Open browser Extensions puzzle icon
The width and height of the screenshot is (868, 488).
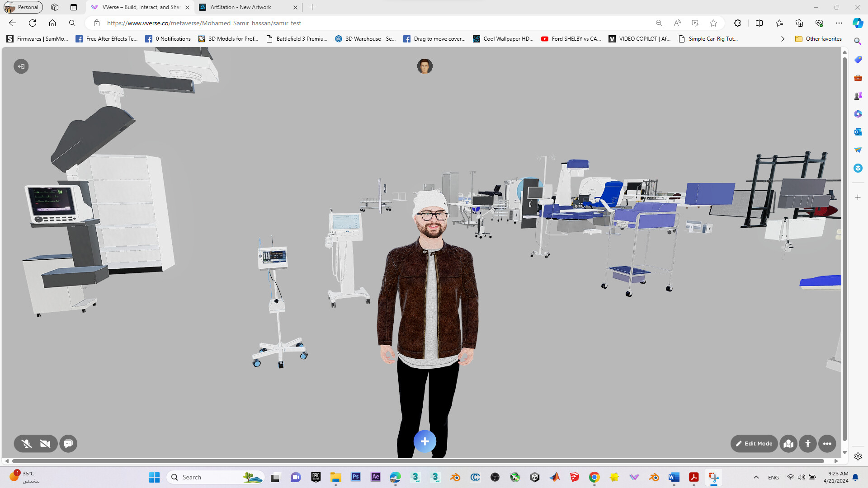(737, 23)
